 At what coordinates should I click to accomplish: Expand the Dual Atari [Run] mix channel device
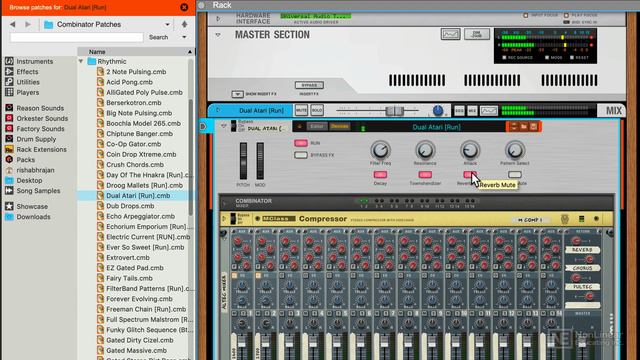coord(218,110)
